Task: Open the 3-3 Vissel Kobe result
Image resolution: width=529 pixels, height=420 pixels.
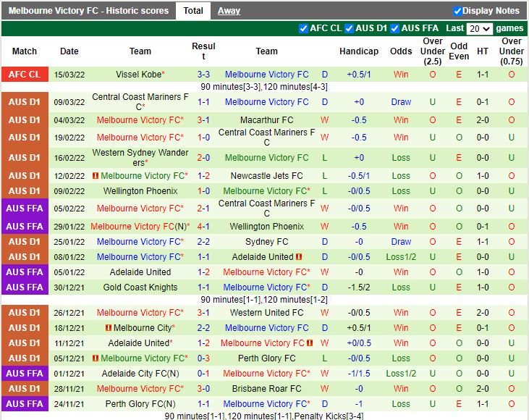Action: pos(203,75)
